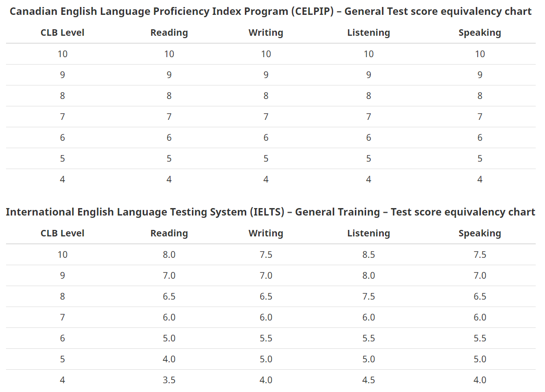Click IELTS Reading score 6.0 for CLB 7
545x392 pixels.
pyautogui.click(x=169, y=317)
